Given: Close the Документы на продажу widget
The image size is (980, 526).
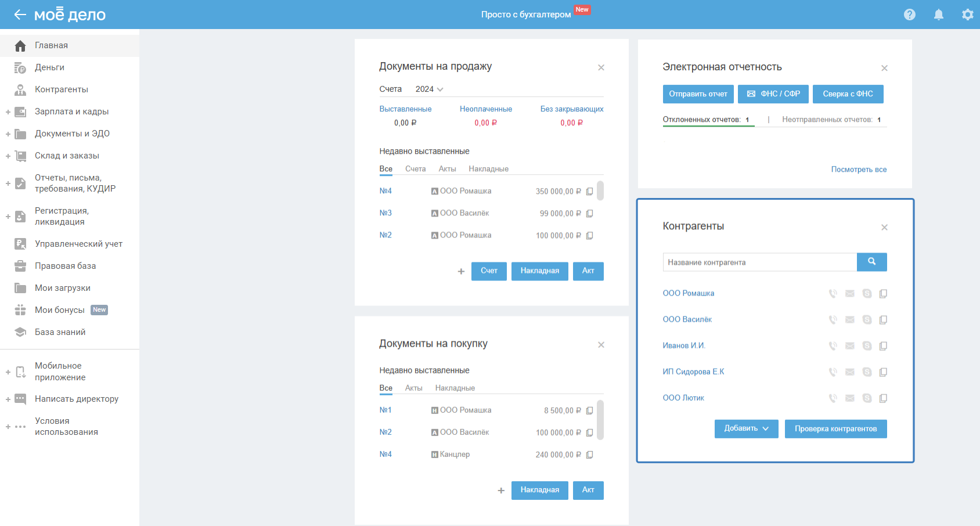Looking at the screenshot, I should (601, 67).
